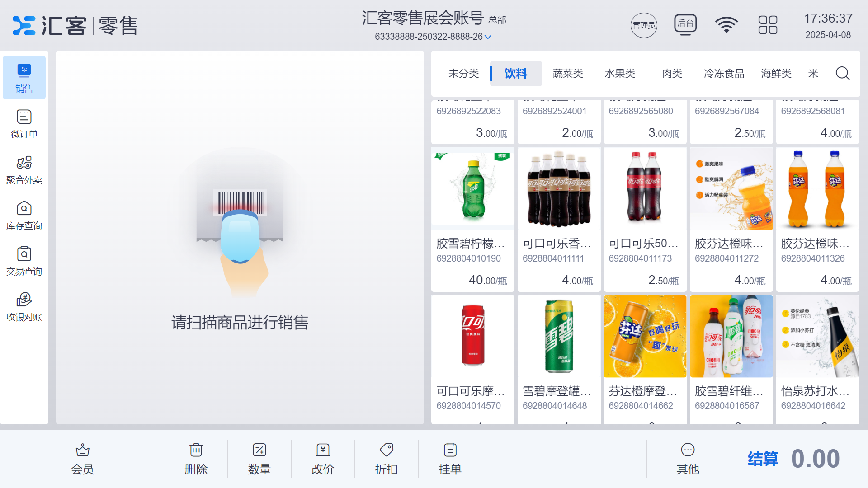The height and width of the screenshot is (488, 868).
Task: Click the WiFi status icon
Action: (x=726, y=25)
